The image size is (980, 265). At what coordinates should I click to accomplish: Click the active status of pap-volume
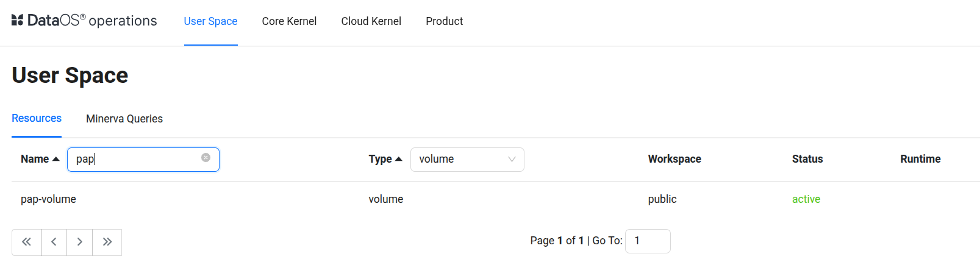(x=806, y=199)
